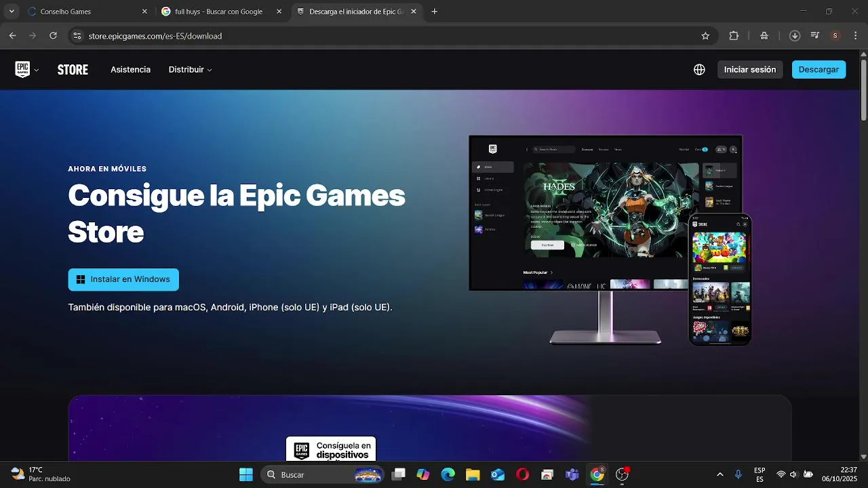The image size is (868, 488).
Task: Click the Epic Games Store monitor preview image
Action: (x=606, y=213)
